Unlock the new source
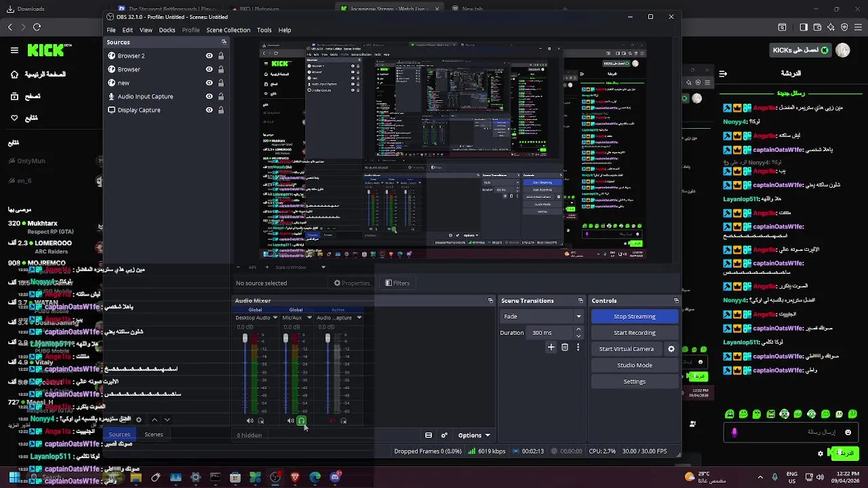 (x=220, y=83)
